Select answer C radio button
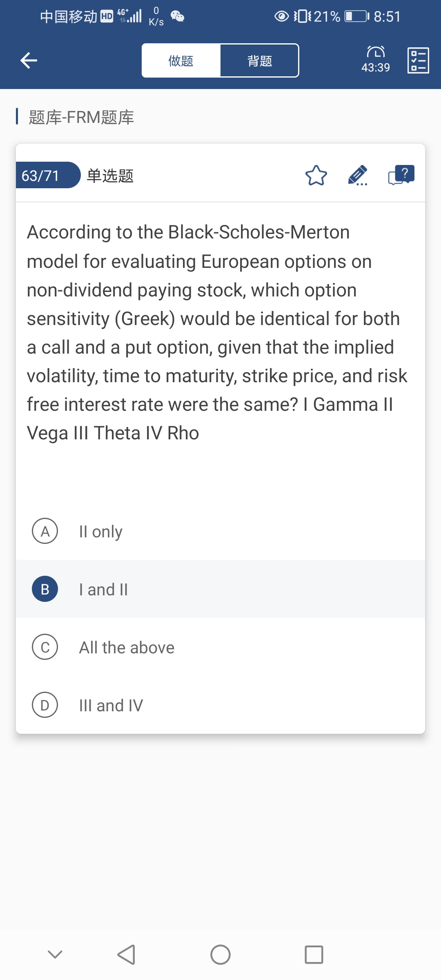 45,647
